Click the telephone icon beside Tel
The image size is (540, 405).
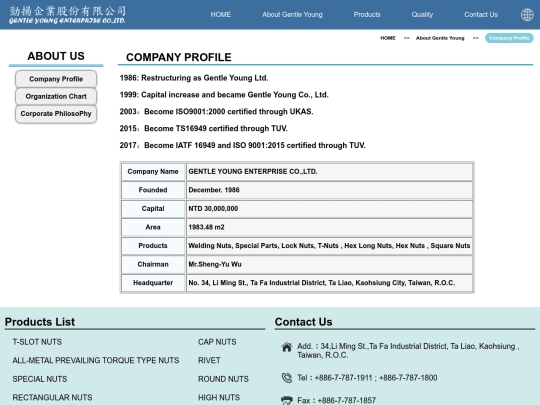pyautogui.click(x=287, y=378)
